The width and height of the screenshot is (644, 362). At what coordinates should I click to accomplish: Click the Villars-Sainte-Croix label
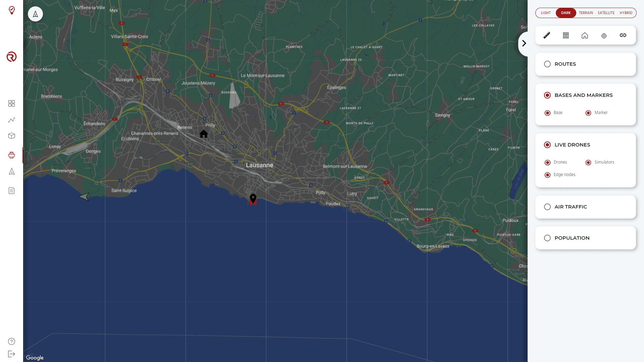(129, 37)
